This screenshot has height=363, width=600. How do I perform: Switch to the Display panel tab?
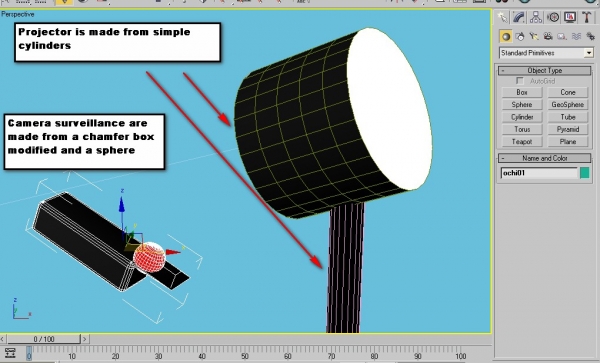coord(570,17)
